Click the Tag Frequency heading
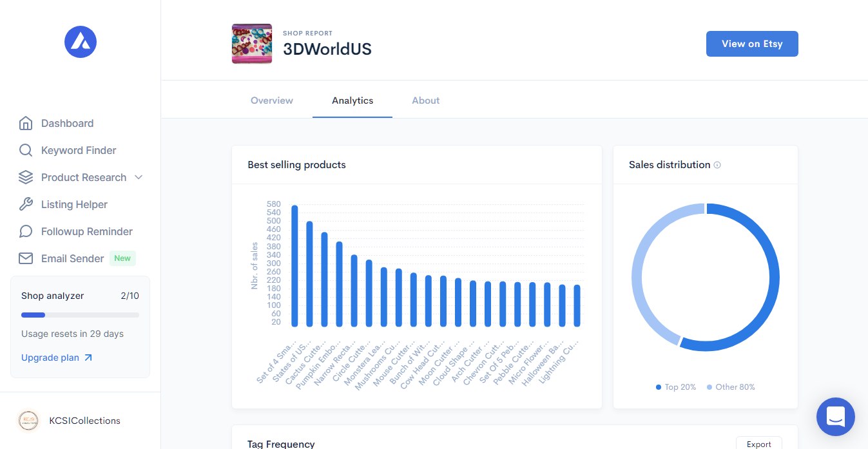The width and height of the screenshot is (868, 449). 281,444
